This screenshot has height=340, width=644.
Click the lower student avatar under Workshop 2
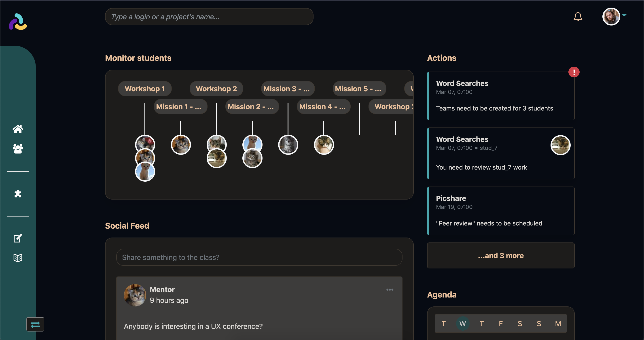click(x=216, y=158)
